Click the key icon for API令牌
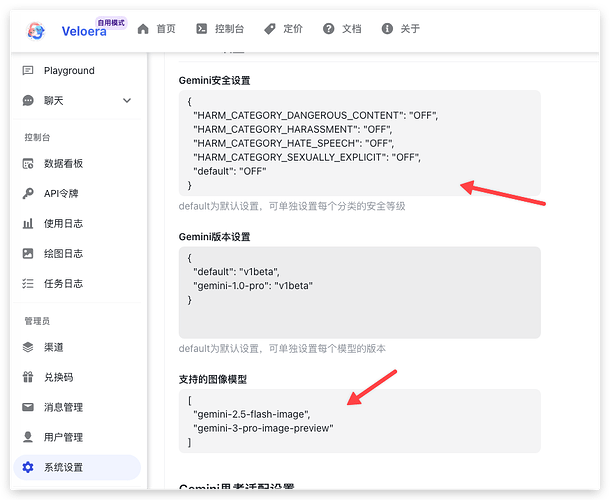 point(28,193)
